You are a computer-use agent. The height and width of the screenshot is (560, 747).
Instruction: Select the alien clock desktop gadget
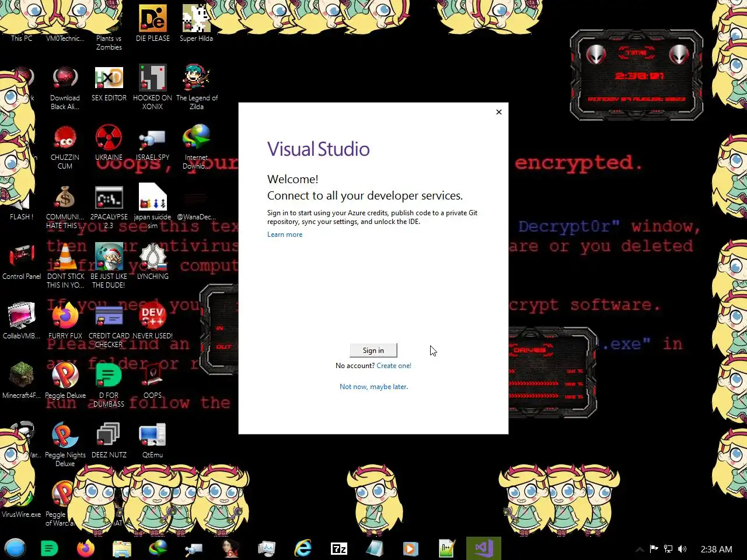[637, 75]
